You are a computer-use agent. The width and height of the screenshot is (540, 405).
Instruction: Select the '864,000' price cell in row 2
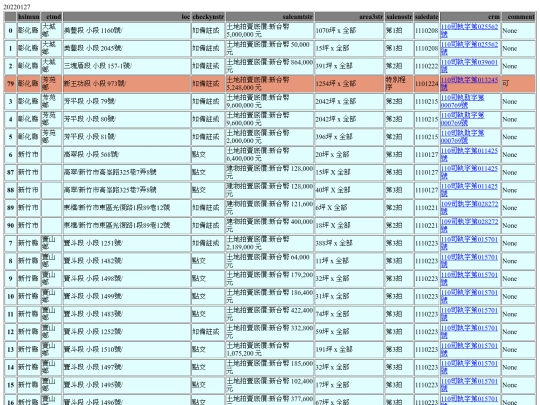pos(270,66)
